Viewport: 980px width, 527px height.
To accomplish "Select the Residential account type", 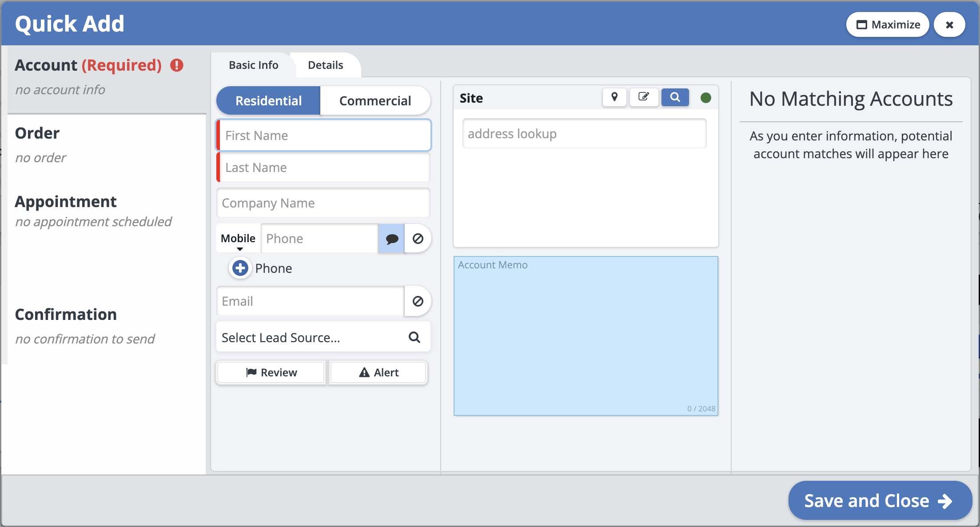I will coord(268,101).
